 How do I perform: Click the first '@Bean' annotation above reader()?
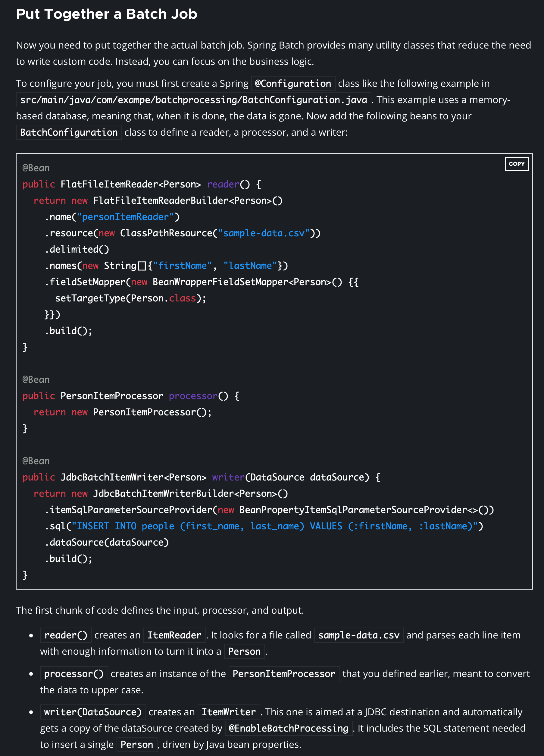tap(36, 168)
